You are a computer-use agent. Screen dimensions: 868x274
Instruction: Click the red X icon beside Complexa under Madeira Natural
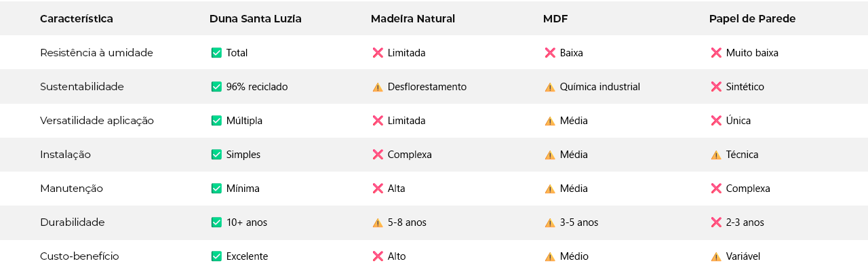tap(378, 155)
